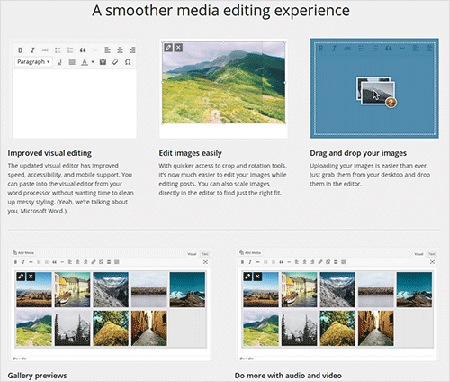Click blockquote in the Gallery previews editor toolbar
The image size is (450, 382).
[54, 262]
